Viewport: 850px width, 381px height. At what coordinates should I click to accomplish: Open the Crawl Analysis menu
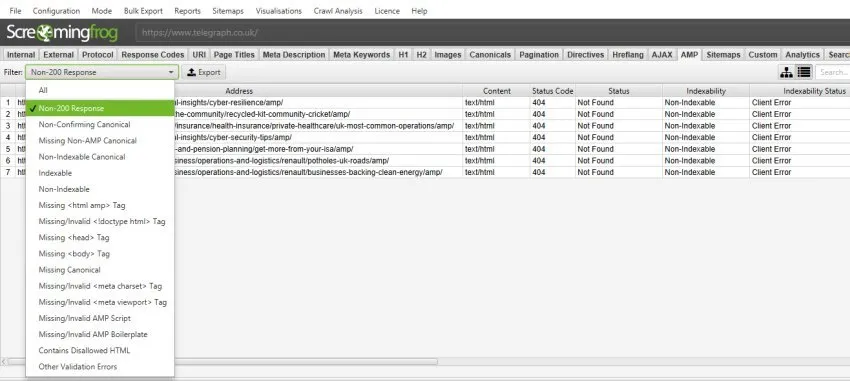pyautogui.click(x=338, y=11)
